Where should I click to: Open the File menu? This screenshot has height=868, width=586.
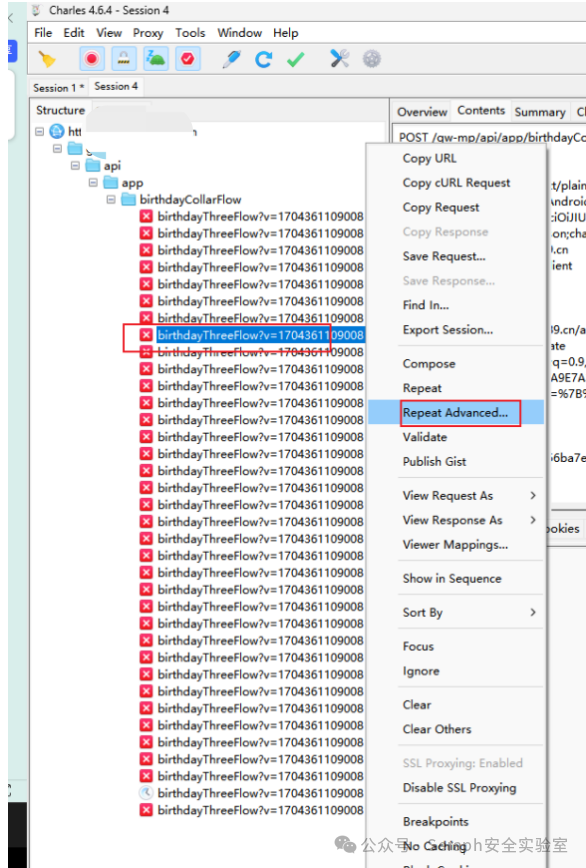coord(43,33)
